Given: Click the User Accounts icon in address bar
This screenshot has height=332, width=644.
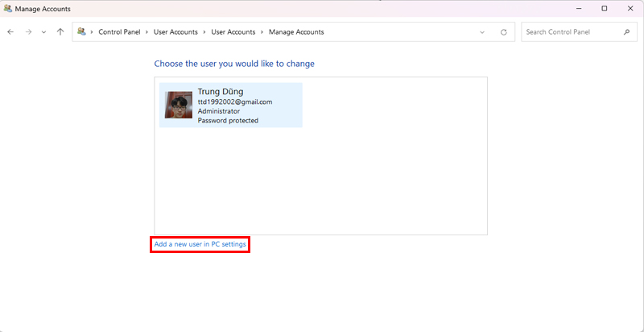Looking at the screenshot, I should (82, 32).
